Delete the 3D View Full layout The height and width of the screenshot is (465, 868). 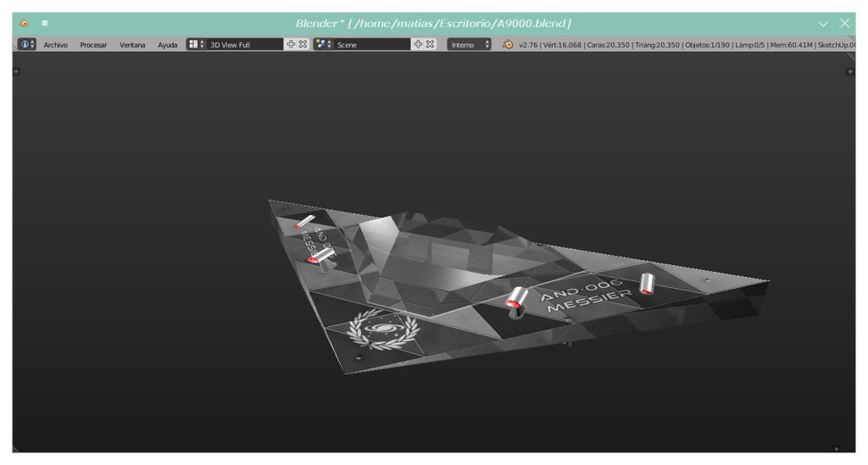[x=303, y=44]
